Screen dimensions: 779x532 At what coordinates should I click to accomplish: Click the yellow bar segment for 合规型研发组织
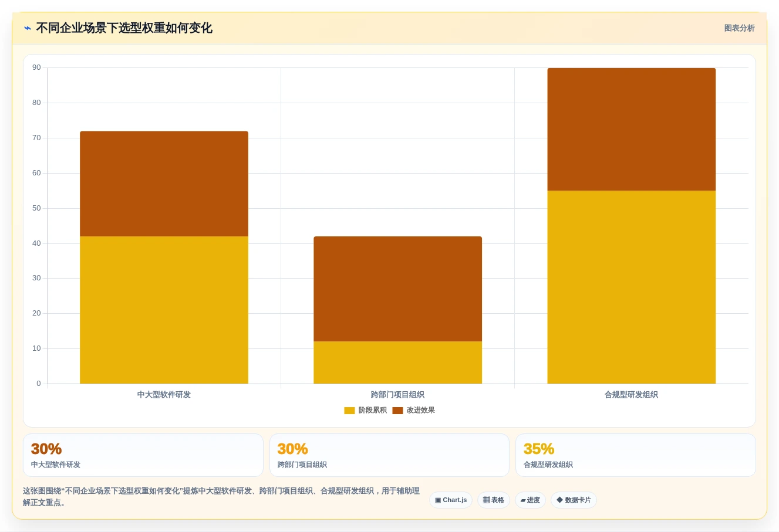[x=631, y=287]
